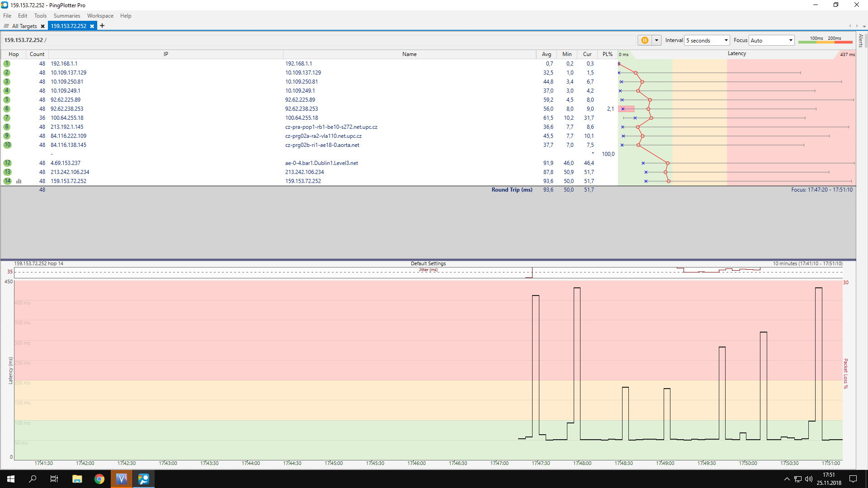
Task: Click the target address field 159.153.72.252
Action: (24, 40)
